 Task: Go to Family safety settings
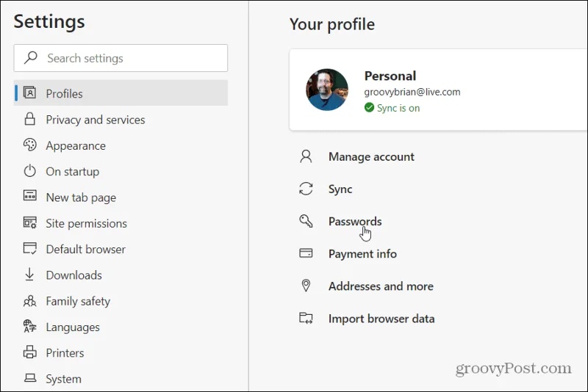tap(121, 301)
